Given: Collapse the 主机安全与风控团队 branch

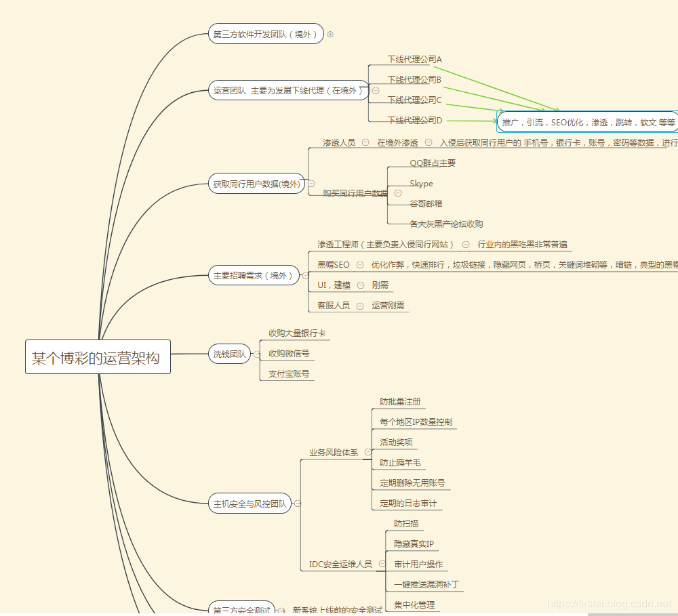Looking at the screenshot, I should (297, 504).
